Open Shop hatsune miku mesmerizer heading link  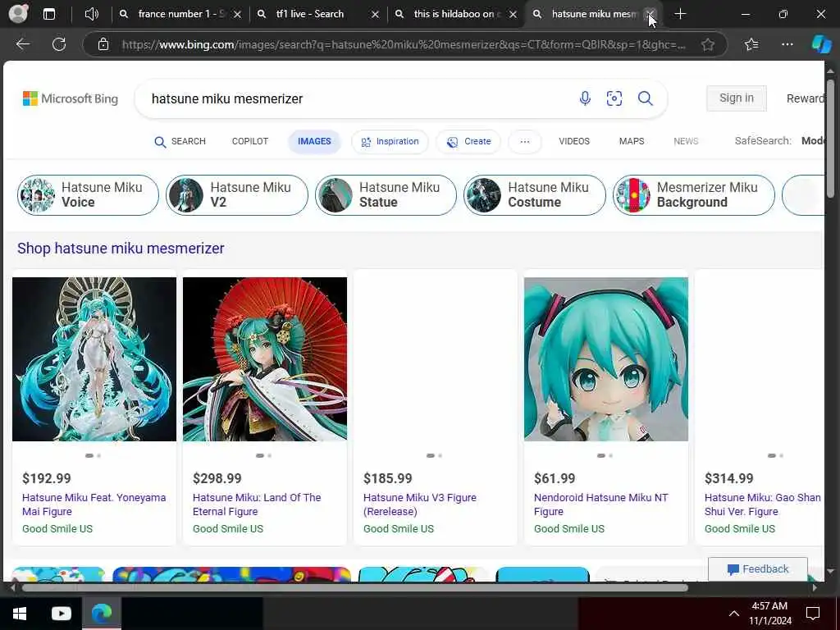click(x=121, y=249)
